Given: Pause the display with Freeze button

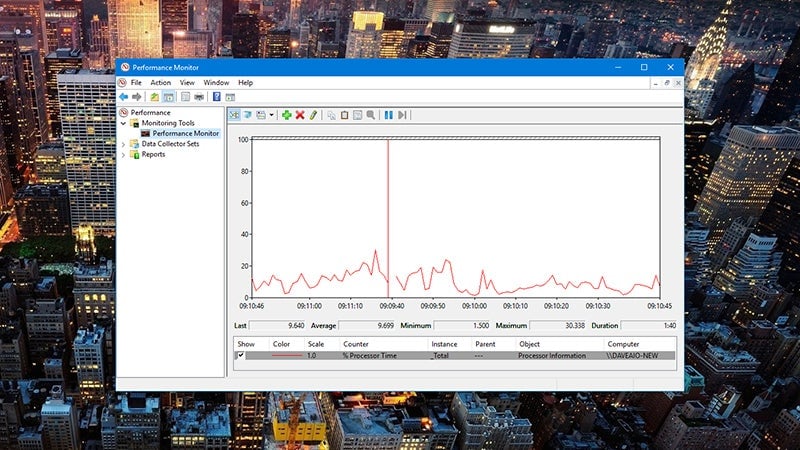Looking at the screenshot, I should coord(388,115).
